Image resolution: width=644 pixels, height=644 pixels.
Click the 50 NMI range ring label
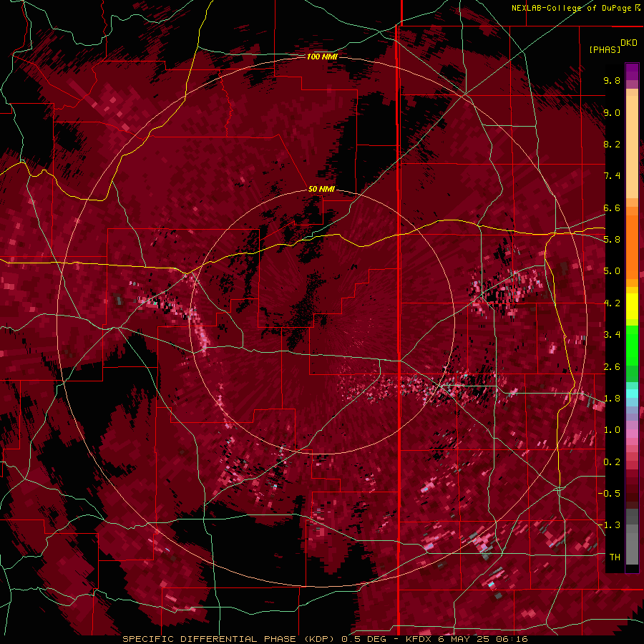coord(321,189)
